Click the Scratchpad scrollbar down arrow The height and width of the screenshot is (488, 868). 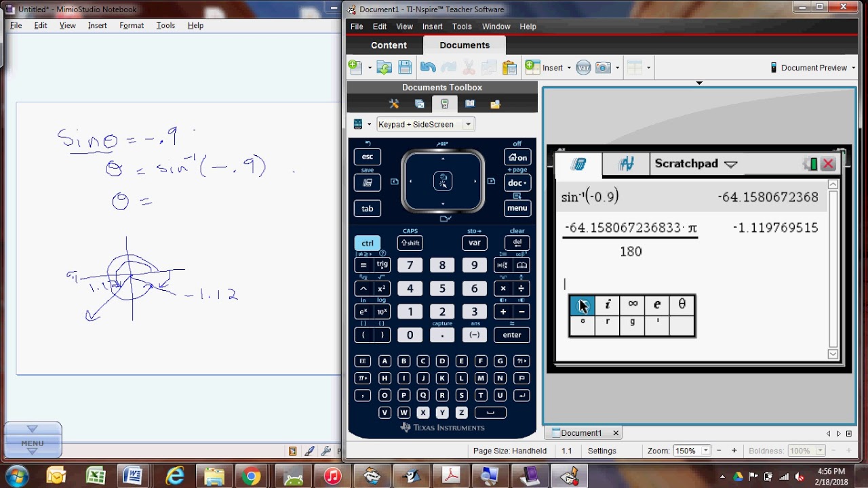point(833,354)
